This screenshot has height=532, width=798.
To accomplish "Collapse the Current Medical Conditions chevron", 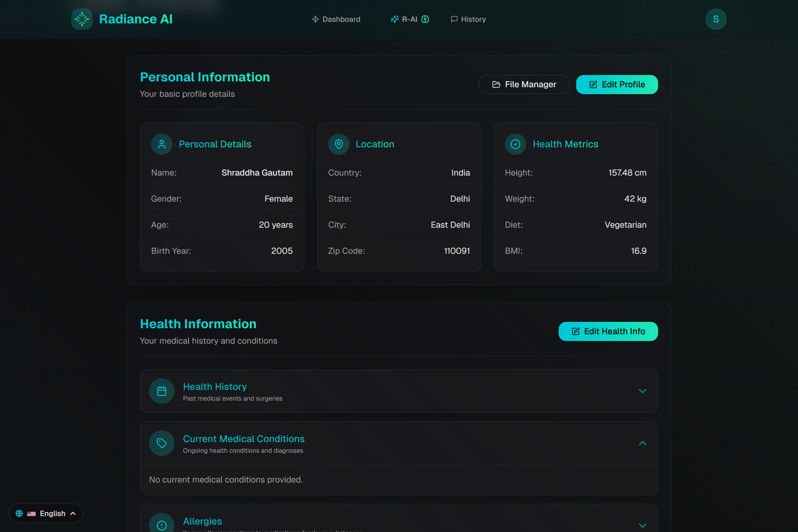I will [642, 443].
